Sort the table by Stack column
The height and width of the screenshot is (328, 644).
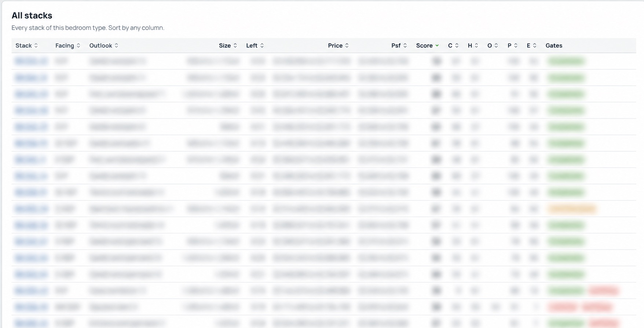pyautogui.click(x=26, y=45)
